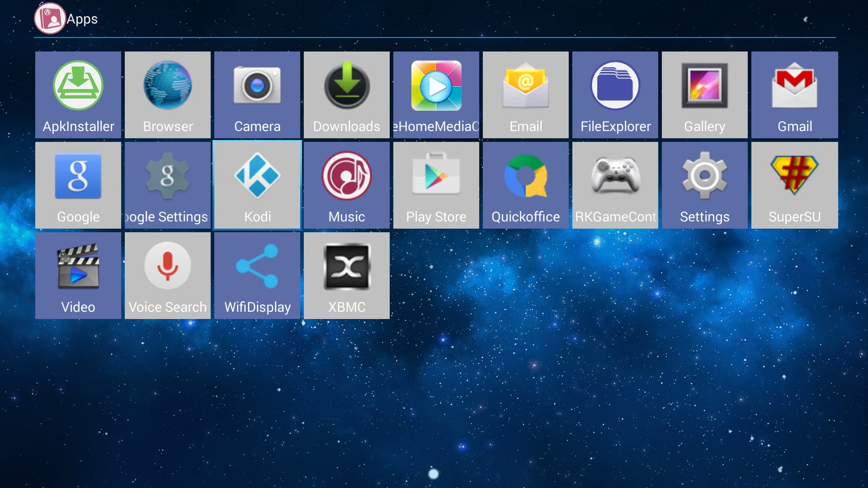Open Google Settings
Image resolution: width=868 pixels, height=488 pixels.
[168, 185]
